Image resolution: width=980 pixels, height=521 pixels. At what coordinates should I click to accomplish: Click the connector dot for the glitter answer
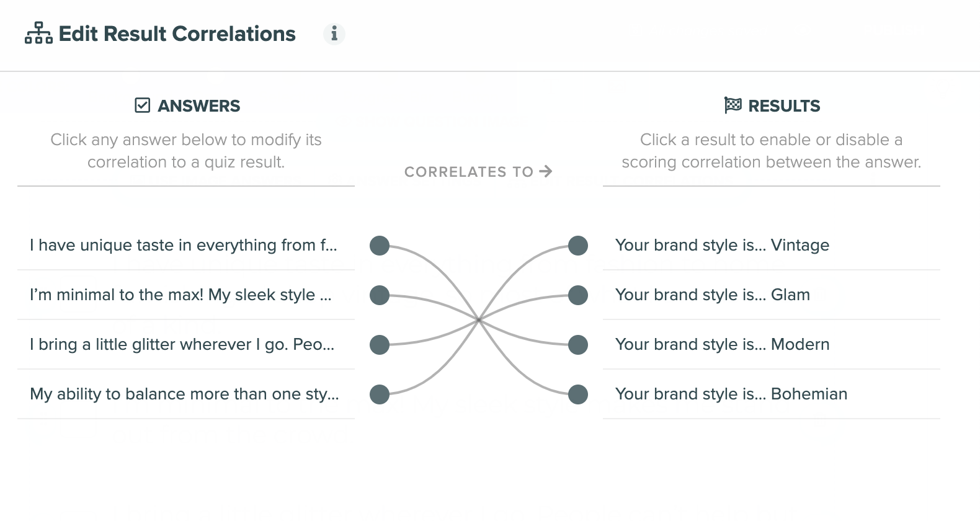click(x=380, y=345)
